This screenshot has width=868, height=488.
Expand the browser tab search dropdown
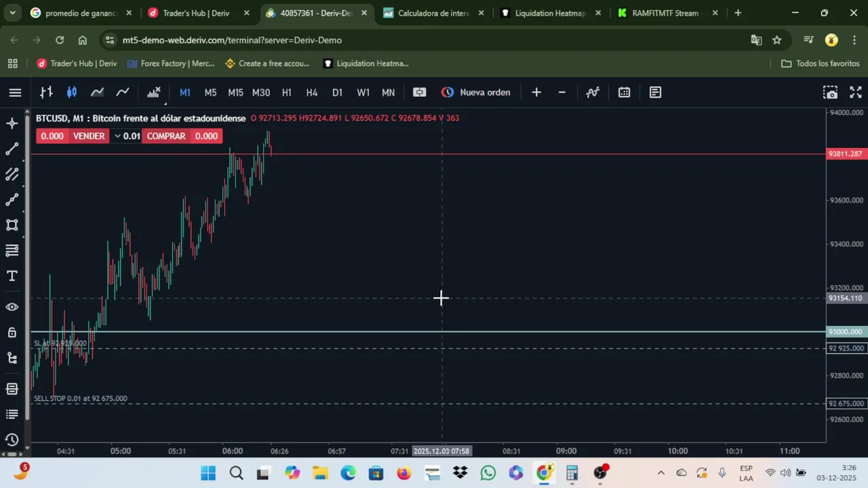(x=12, y=13)
